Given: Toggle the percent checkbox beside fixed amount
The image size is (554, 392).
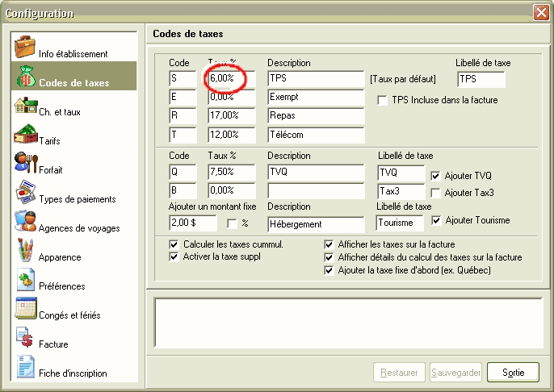Looking at the screenshot, I should click(x=233, y=223).
